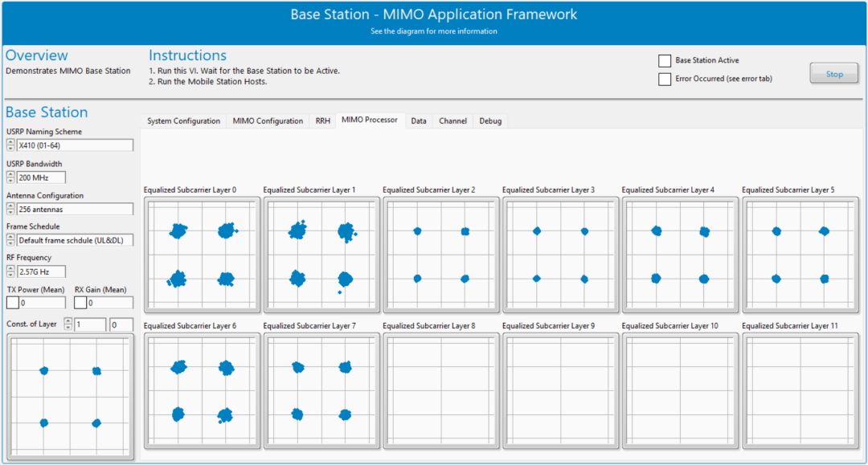The image size is (868, 465).
Task: Click the Equalized Subcarrier Layer 0 plot
Action: [202, 255]
